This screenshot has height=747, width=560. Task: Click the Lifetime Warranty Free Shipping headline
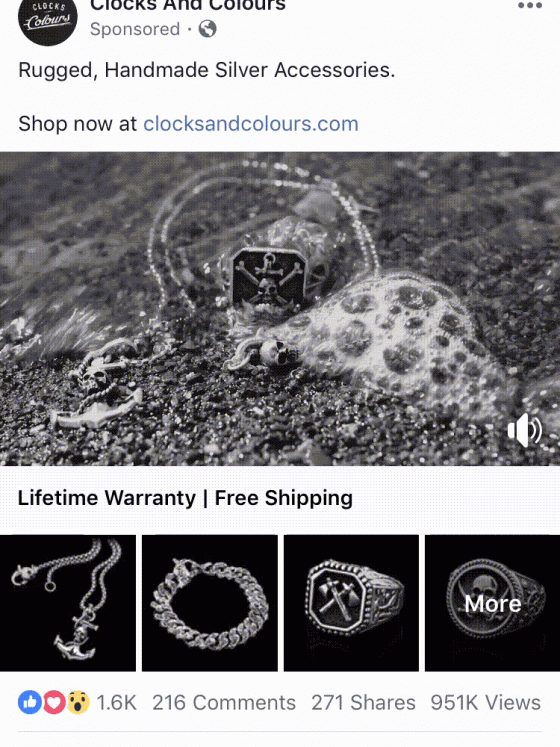pyautogui.click(x=185, y=498)
